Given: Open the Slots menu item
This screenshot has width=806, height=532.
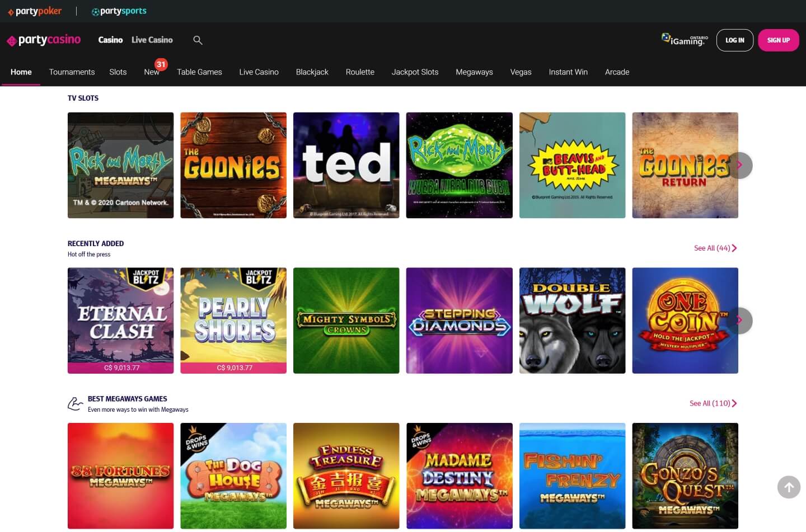Looking at the screenshot, I should [118, 72].
